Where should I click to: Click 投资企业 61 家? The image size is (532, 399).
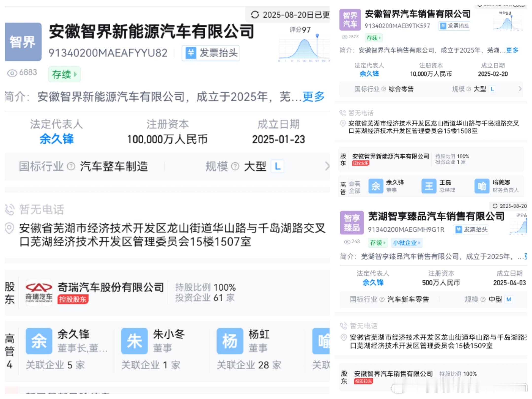(x=205, y=298)
